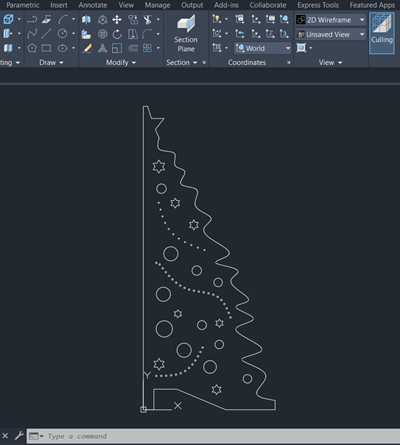Expand the Modify panel
Viewport: 400px width, 445px height.
[121, 62]
